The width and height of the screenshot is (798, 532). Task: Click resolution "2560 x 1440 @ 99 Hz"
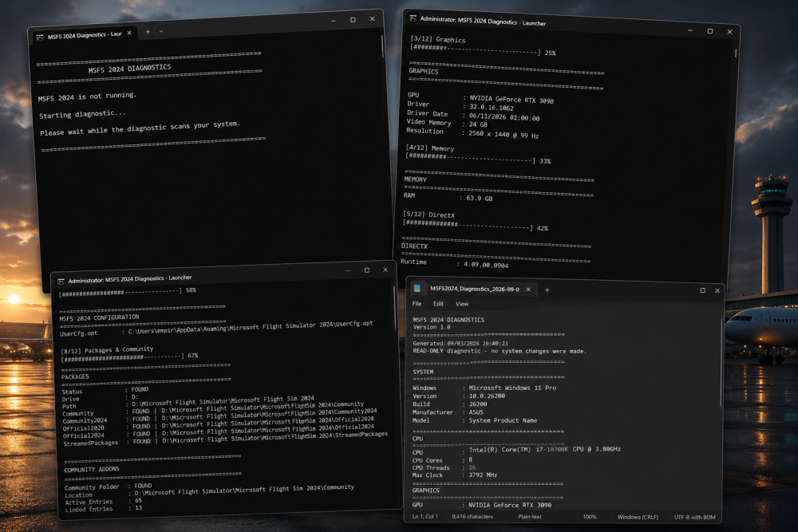pyautogui.click(x=504, y=134)
